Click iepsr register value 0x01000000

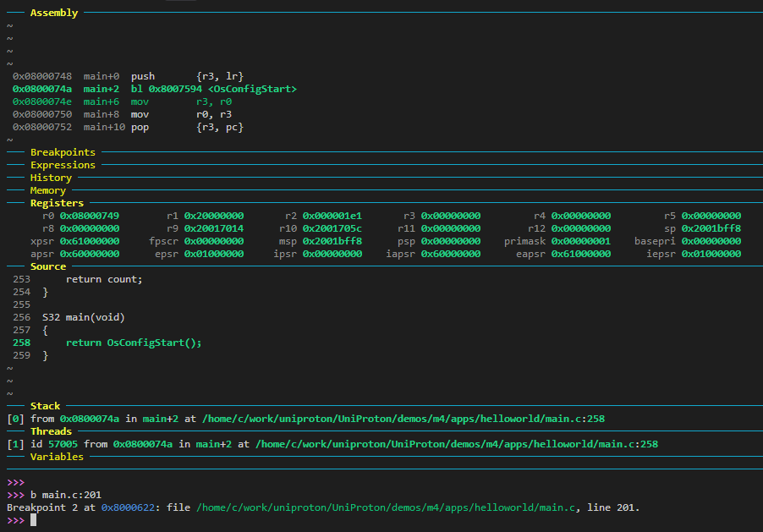tap(711, 254)
